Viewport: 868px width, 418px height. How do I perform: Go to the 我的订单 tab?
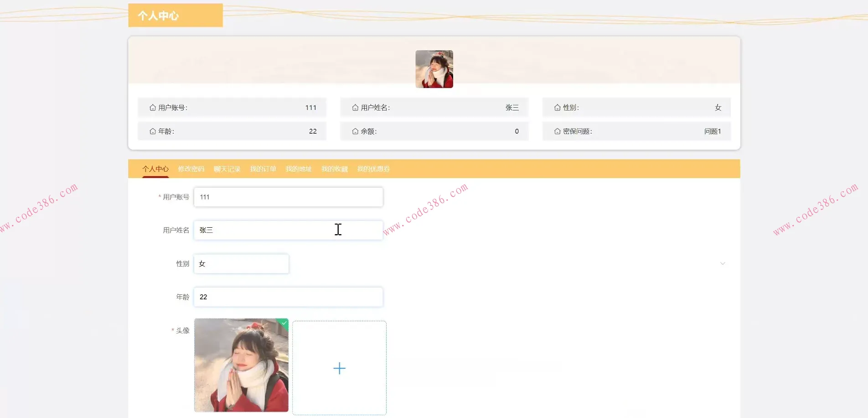pos(263,169)
